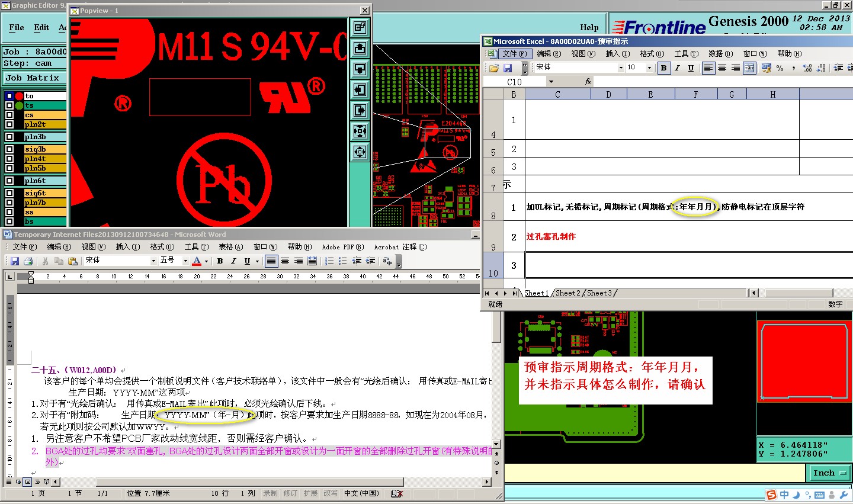Toggle the 'sig3b' layer checkbox

click(x=9, y=149)
